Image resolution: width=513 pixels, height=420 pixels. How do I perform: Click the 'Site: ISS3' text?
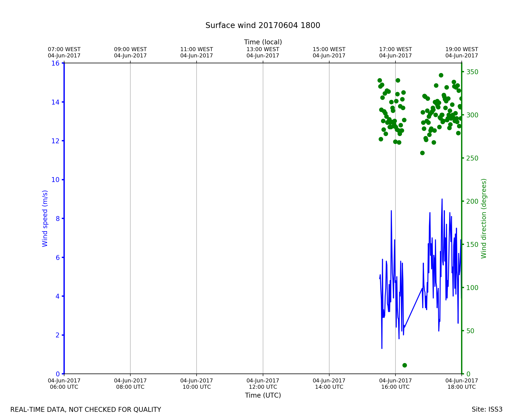click(x=487, y=409)
